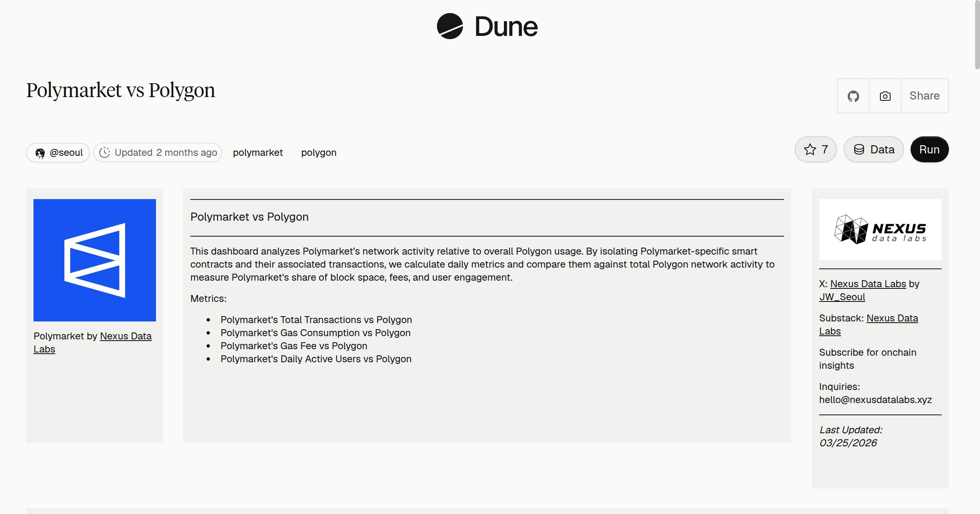Click 'Polymarket's Daily Active Users vs Polygon' bullet
The height and width of the screenshot is (514, 980).
316,359
